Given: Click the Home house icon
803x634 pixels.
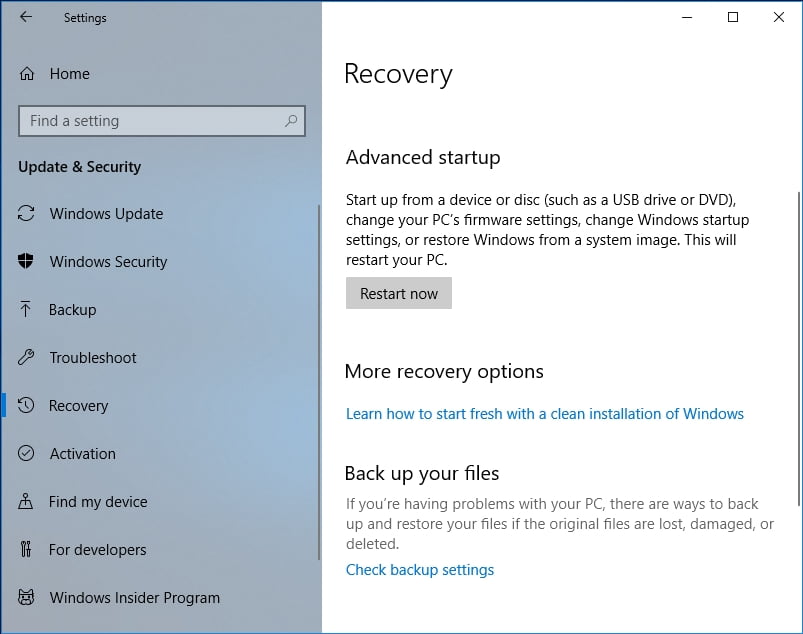Looking at the screenshot, I should (x=27, y=74).
